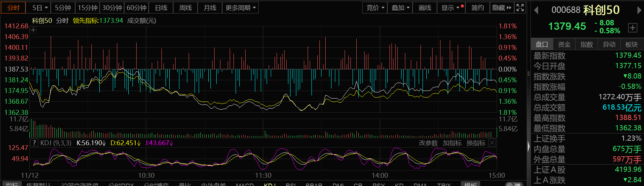Switch to the 日线 daily chart tab

(x=161, y=8)
